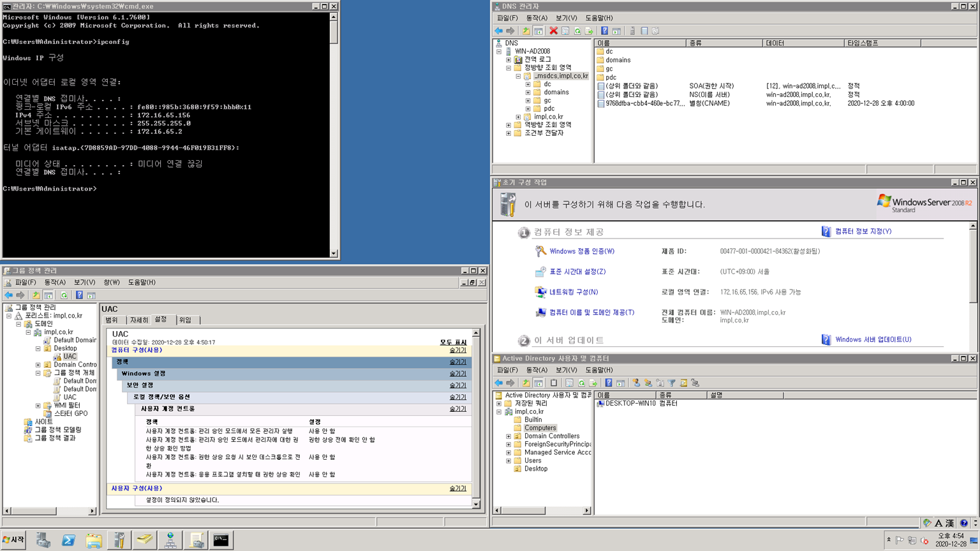Collapse the WIN-AD2008 node in DNS tree
This screenshot has width=980, height=551.
point(499,52)
